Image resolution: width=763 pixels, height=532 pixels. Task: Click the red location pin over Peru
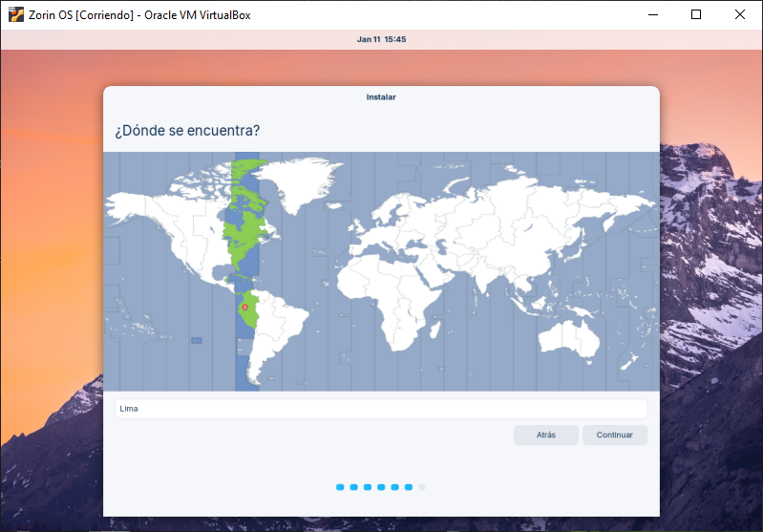(x=244, y=308)
